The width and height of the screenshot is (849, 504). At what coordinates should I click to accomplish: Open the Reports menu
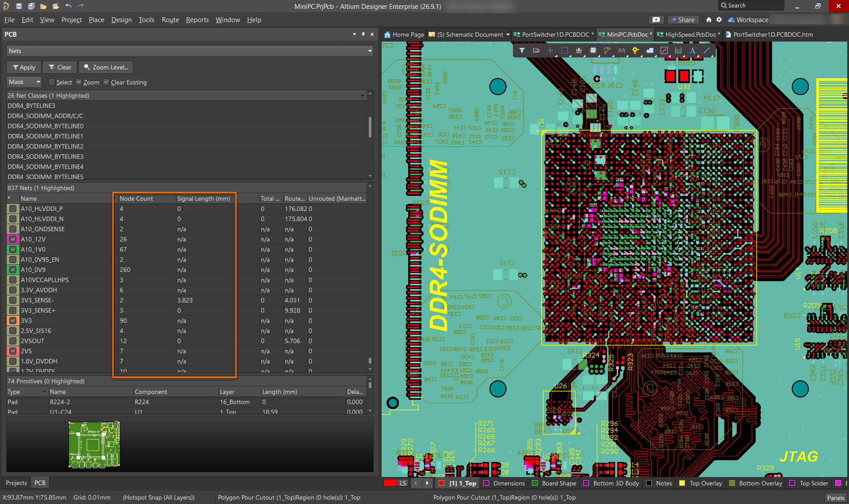point(197,19)
